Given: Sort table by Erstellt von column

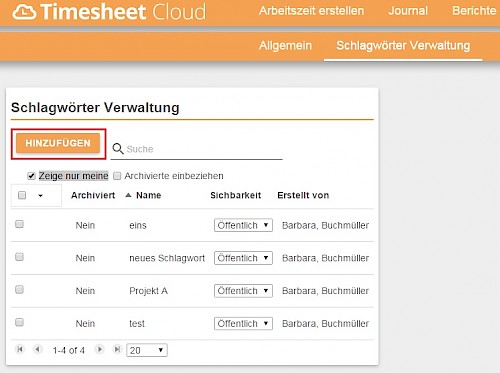Looking at the screenshot, I should pyautogui.click(x=303, y=195).
